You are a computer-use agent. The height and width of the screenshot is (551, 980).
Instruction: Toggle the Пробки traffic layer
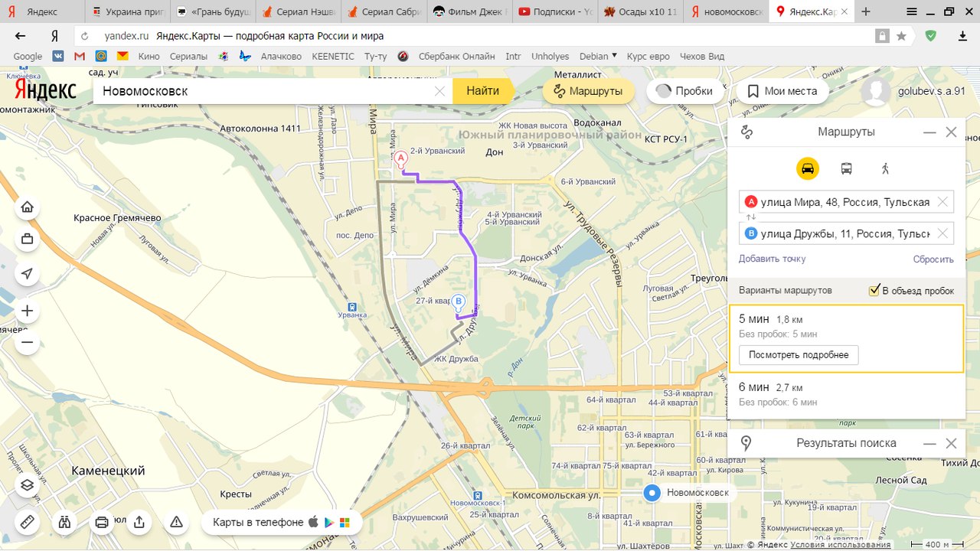(x=685, y=91)
